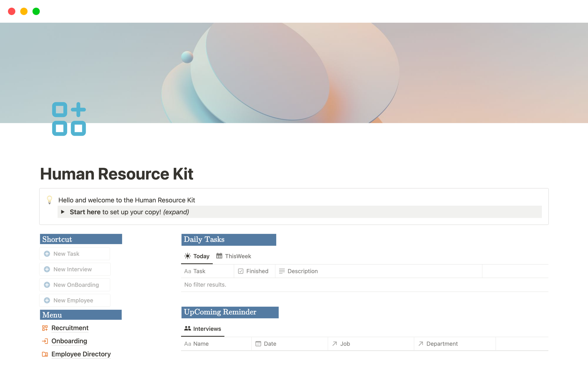Click the plus icon on New Employee shortcut
Viewport: 588px width, 368px height.
click(x=47, y=300)
